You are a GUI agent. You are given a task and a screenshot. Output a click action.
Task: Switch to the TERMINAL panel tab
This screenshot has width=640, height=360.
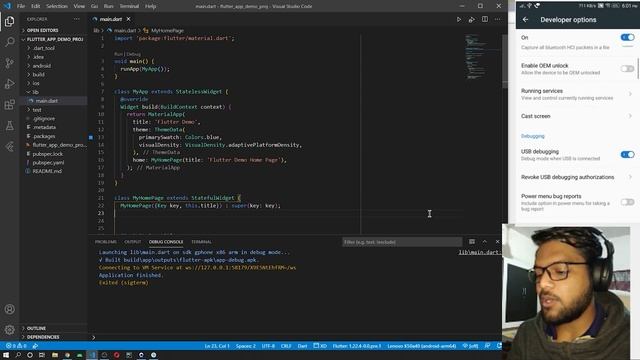pyautogui.click(x=201, y=242)
